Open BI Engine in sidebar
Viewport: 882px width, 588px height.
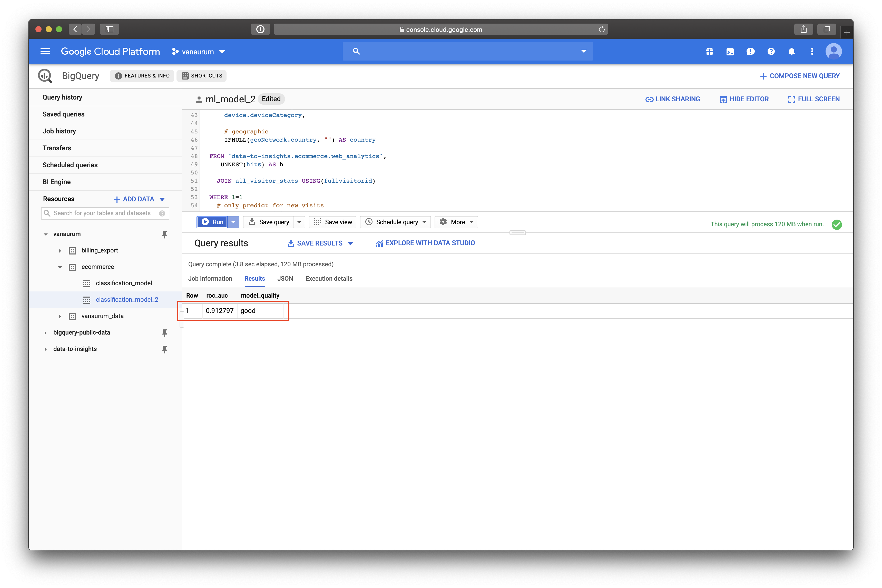[105, 182]
